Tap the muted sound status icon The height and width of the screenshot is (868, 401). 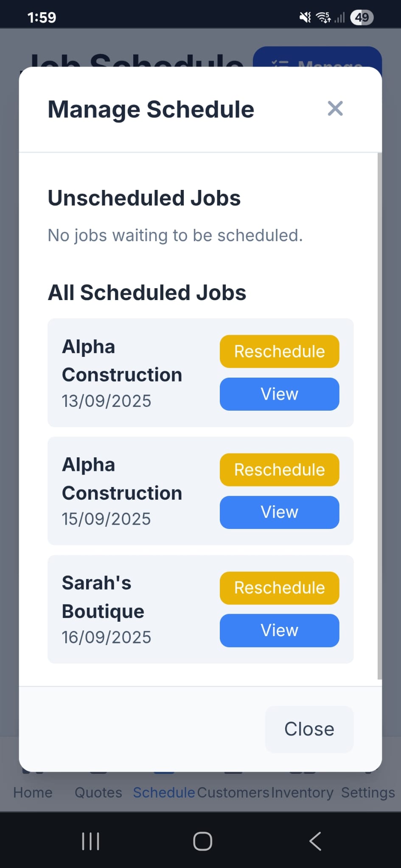305,17
